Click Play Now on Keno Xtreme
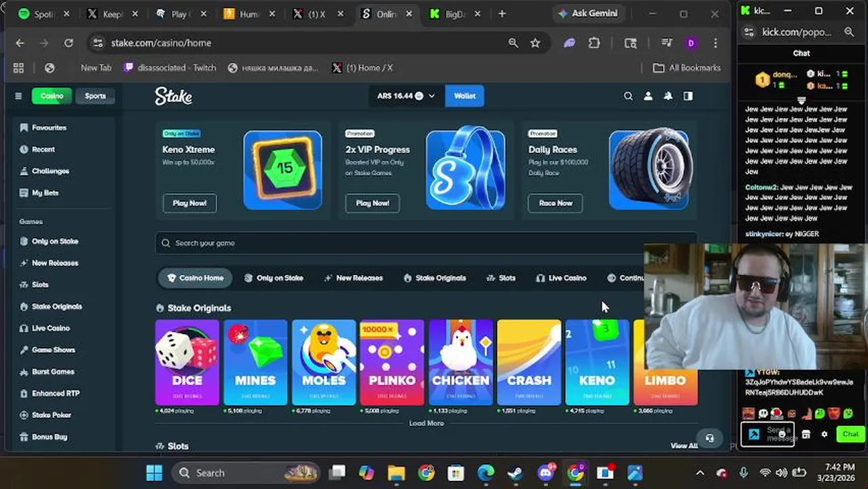 (189, 203)
